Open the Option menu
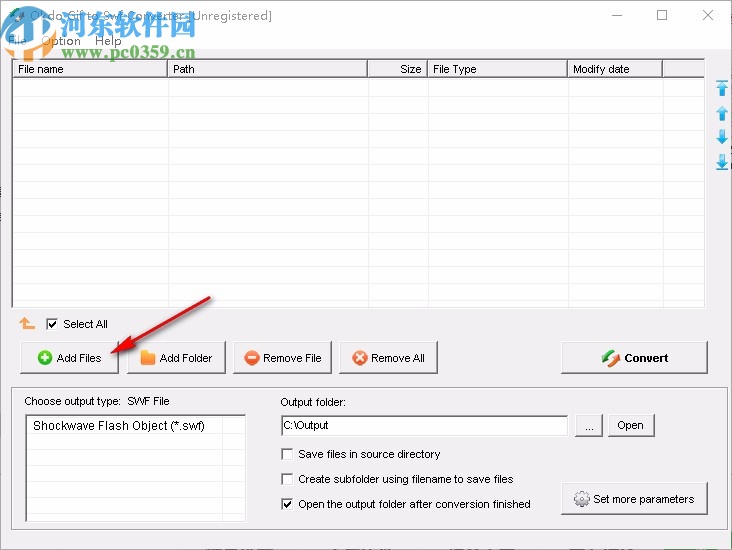732x550 pixels. 61,41
